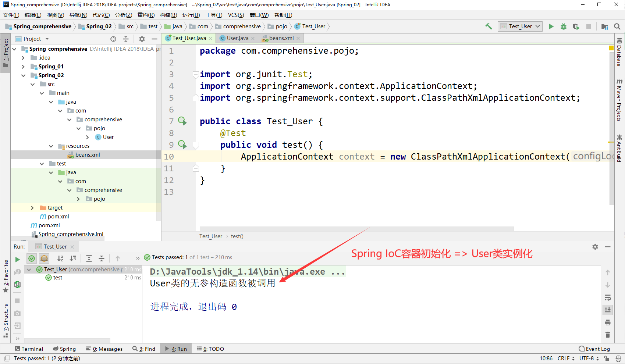Run test() method from gutter icon
Screen dimensions: 625x364
(x=182, y=144)
